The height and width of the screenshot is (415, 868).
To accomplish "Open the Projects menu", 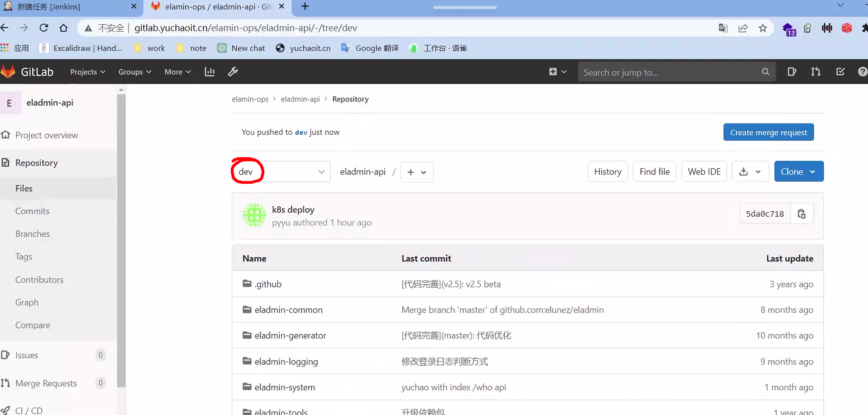I will 88,72.
